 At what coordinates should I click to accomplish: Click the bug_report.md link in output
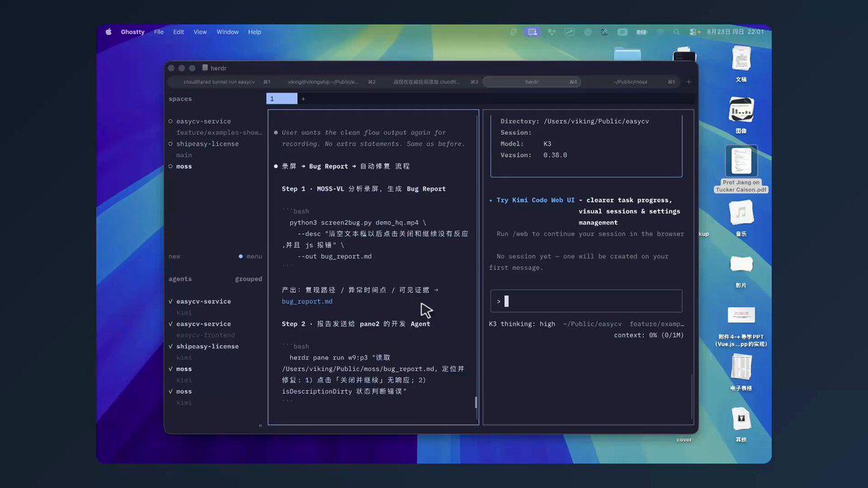pos(307,301)
